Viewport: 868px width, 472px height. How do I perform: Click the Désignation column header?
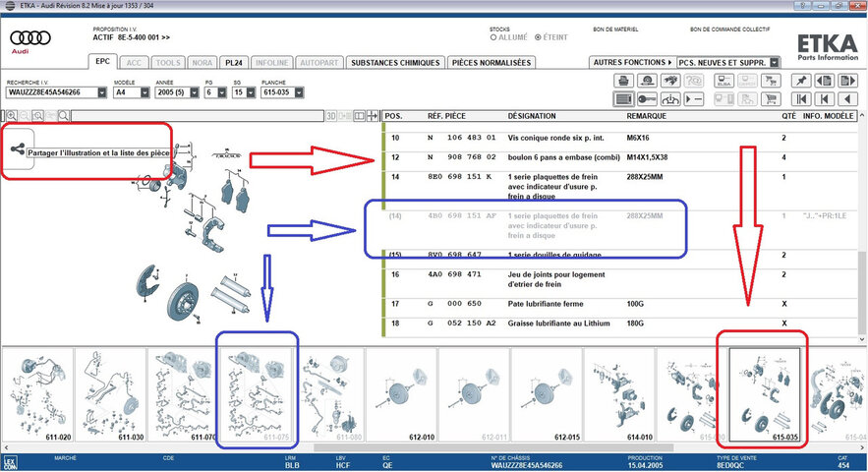(x=532, y=116)
